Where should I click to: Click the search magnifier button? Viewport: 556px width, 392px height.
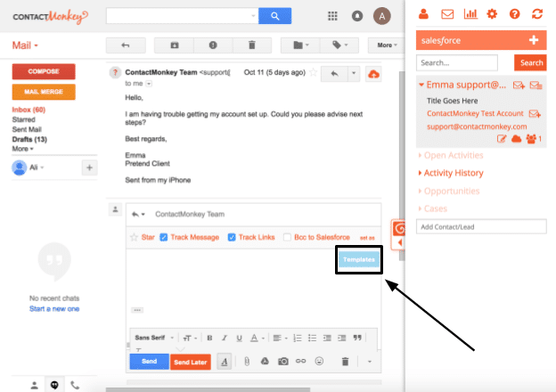[x=274, y=16]
